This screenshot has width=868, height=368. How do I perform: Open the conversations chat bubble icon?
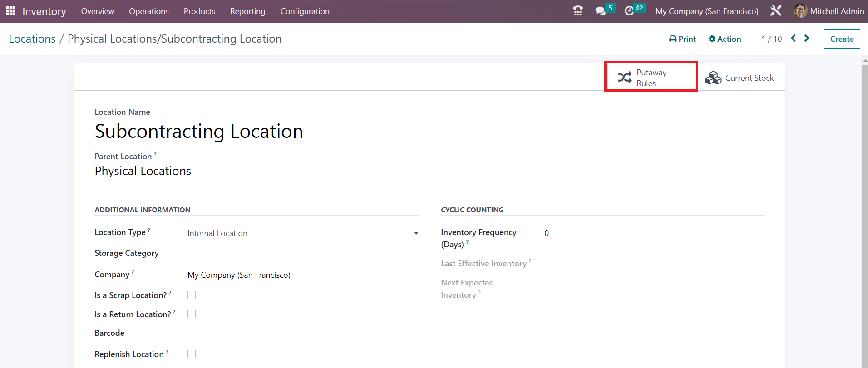601,11
